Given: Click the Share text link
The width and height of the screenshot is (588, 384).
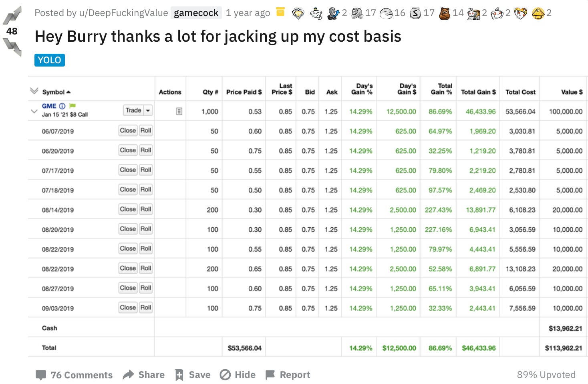Looking at the screenshot, I should [x=151, y=375].
